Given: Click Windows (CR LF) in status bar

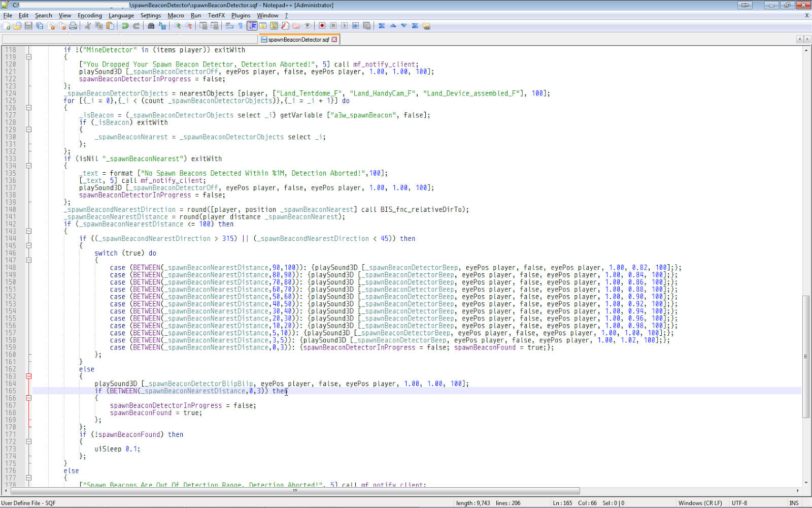Looking at the screenshot, I should click(700, 503).
